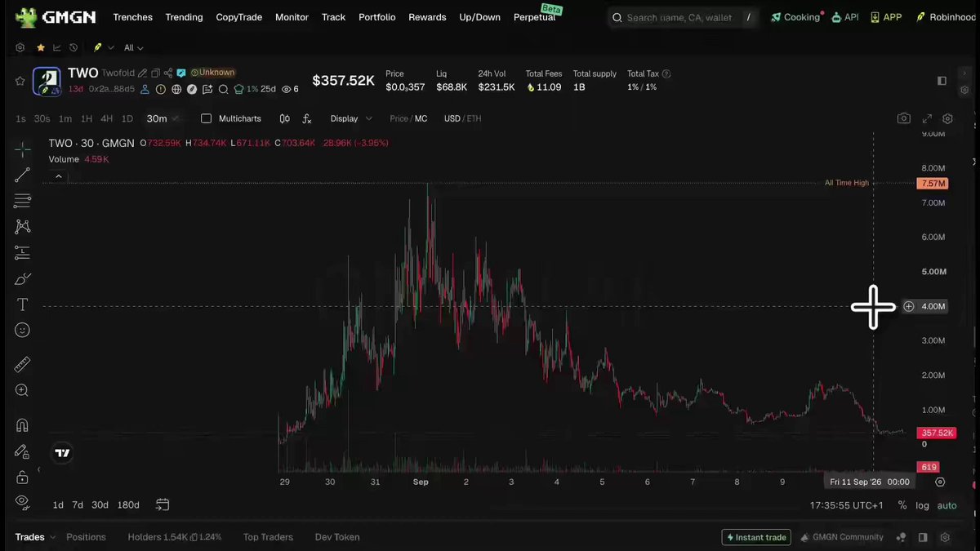
Task: Focus the search name, CA, wallet field
Action: click(684, 17)
